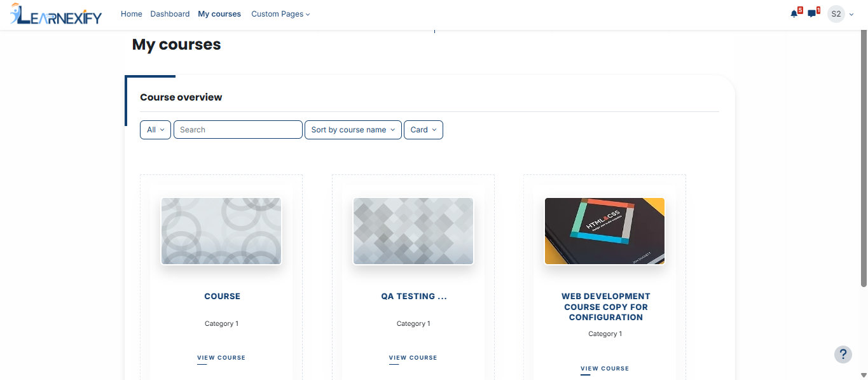This screenshot has width=868, height=380.
Task: Select the My courses navigation item
Action: tap(219, 14)
